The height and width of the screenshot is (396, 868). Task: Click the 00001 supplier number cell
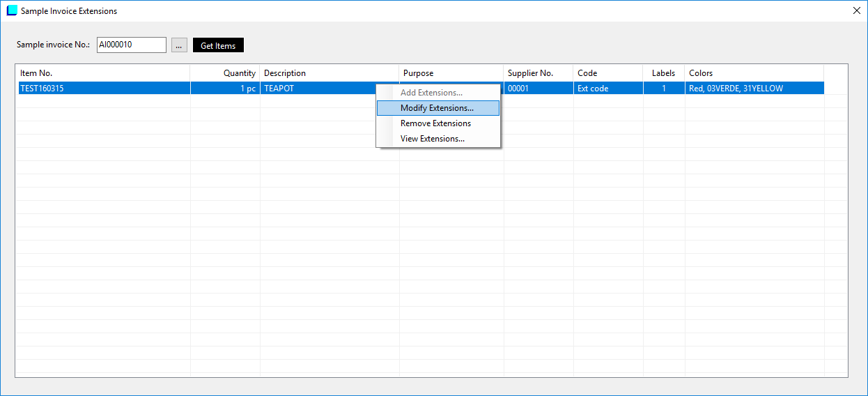(538, 89)
